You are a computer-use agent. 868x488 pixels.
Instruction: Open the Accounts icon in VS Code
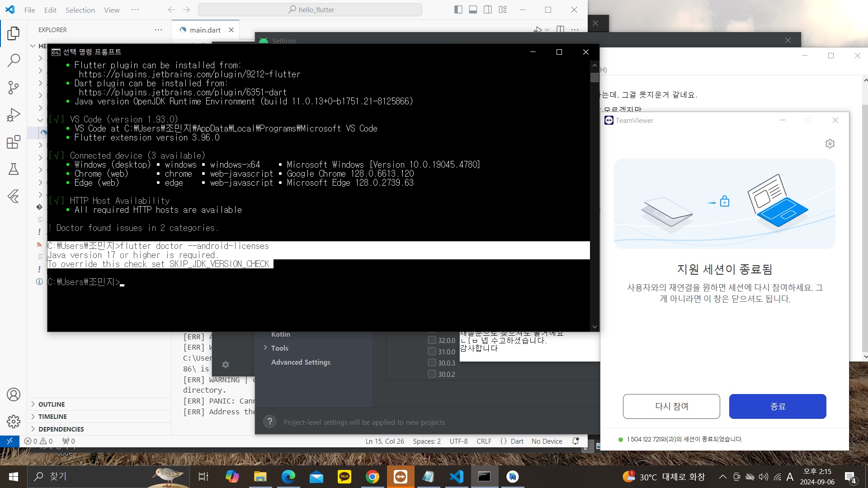(x=14, y=394)
